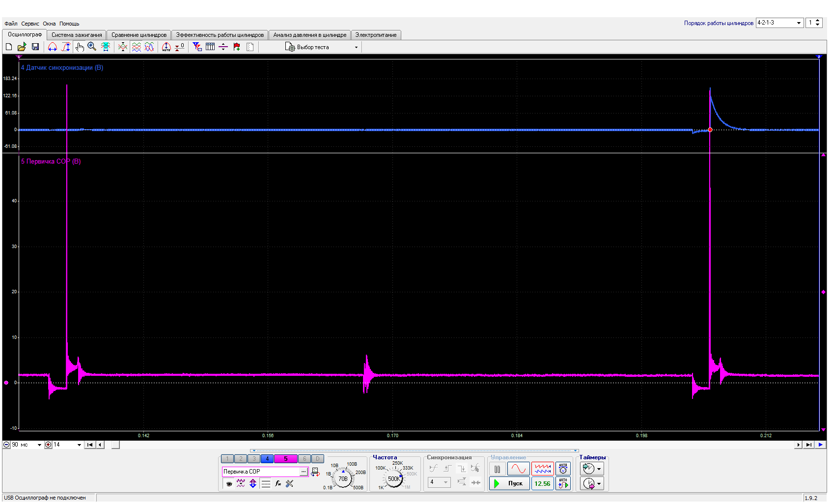This screenshot has height=504, width=833.
Task: Click the pause button in Управление
Action: coord(497,469)
